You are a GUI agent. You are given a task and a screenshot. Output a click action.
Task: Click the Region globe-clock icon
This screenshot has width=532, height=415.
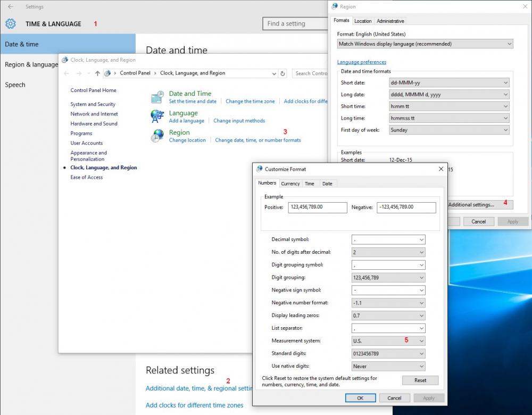(x=157, y=136)
